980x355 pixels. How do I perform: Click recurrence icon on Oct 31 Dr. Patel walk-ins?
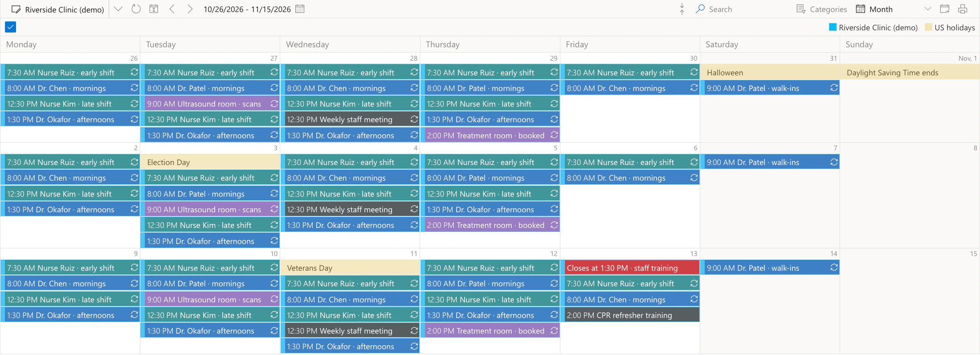click(x=834, y=88)
